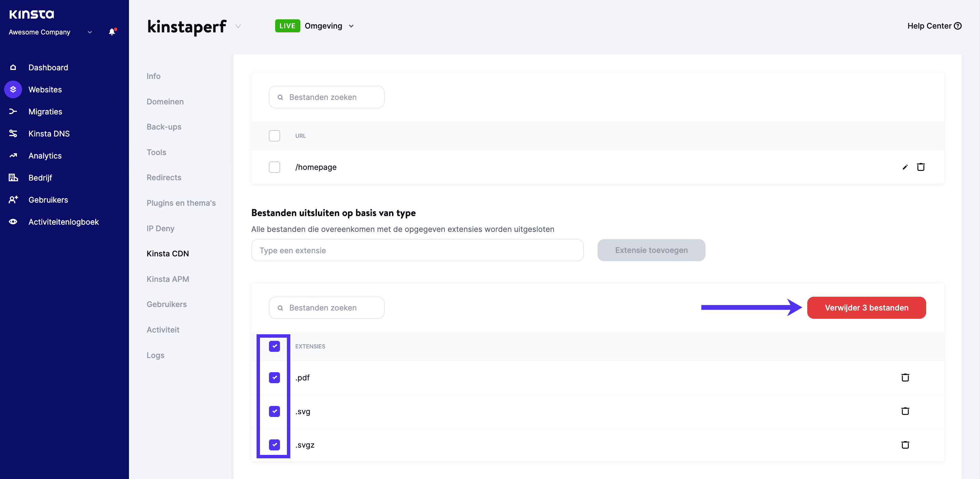
Task: Click Extensie toevoegen button
Action: (651, 250)
